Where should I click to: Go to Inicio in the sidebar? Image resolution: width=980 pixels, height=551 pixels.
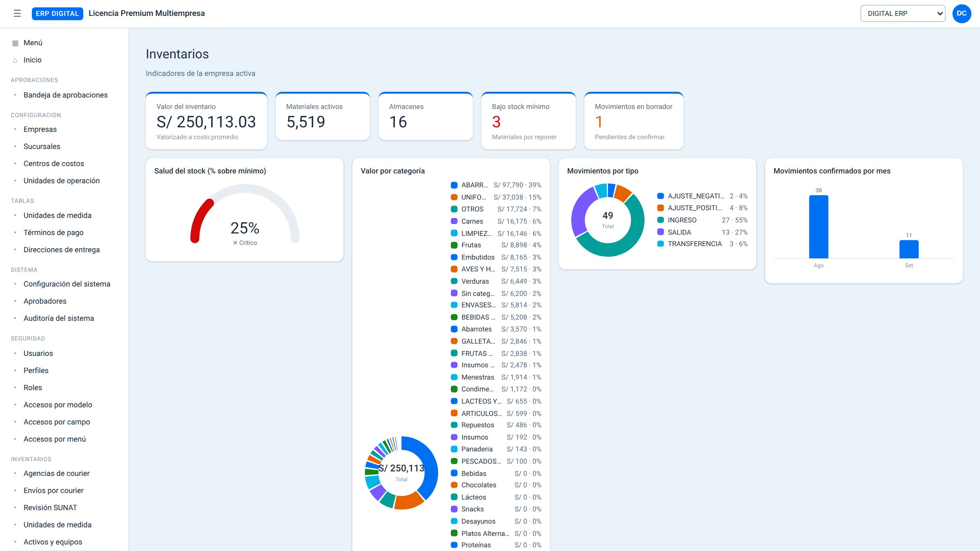[x=33, y=60]
